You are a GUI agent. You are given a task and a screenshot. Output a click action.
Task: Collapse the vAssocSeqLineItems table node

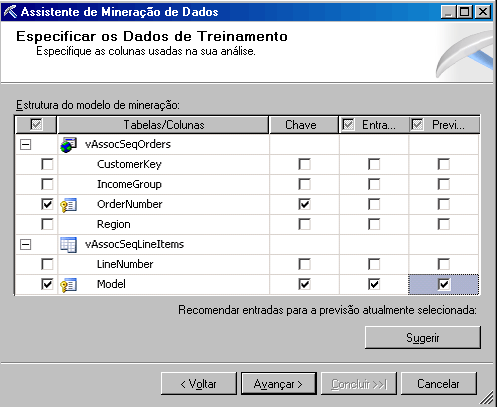(x=26, y=245)
